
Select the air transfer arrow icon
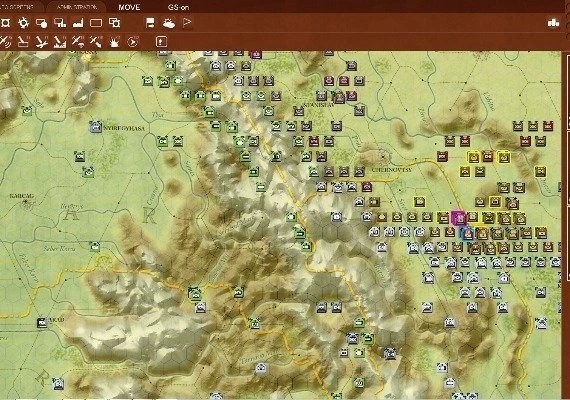[96, 42]
